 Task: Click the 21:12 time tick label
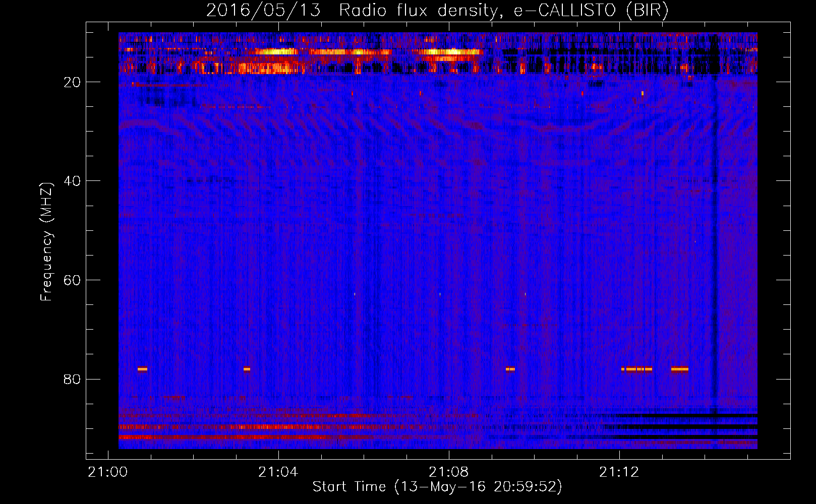point(619,472)
